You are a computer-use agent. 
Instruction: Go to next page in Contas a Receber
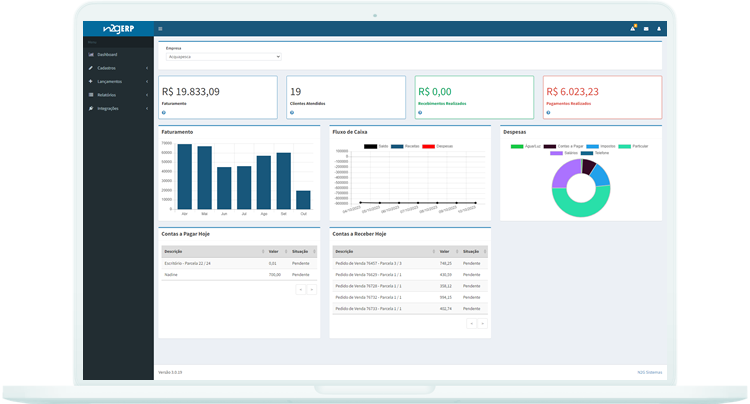(x=483, y=324)
